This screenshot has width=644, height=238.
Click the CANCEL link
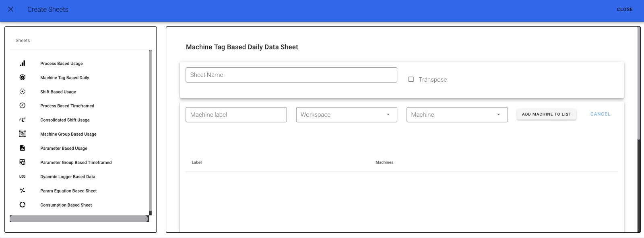601,114
